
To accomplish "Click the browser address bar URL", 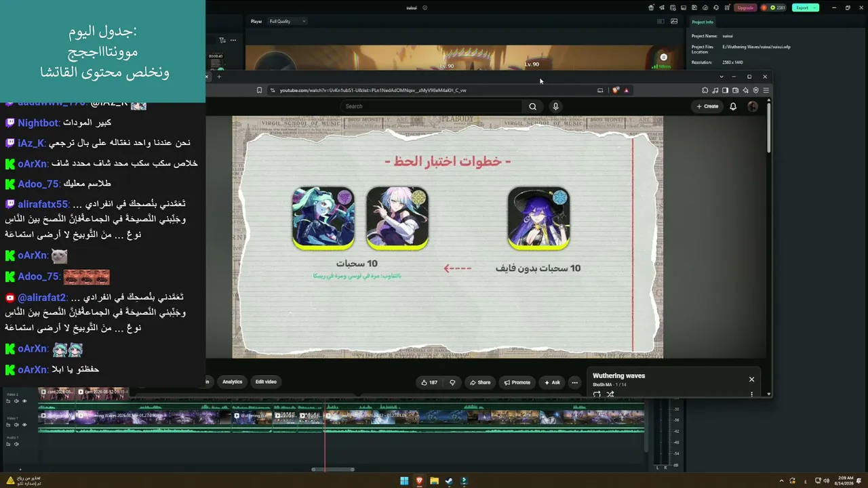I will click(x=372, y=90).
